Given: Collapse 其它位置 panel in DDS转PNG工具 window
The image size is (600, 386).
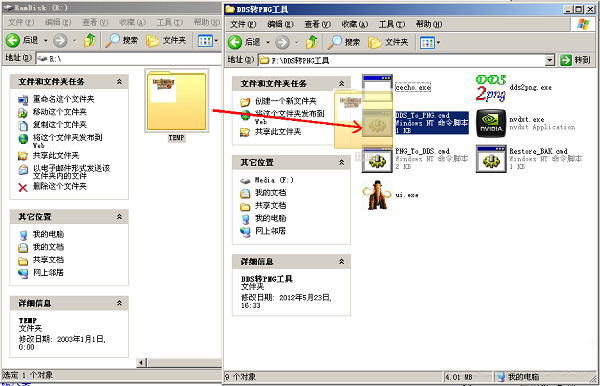Looking at the screenshot, I should (341, 162).
